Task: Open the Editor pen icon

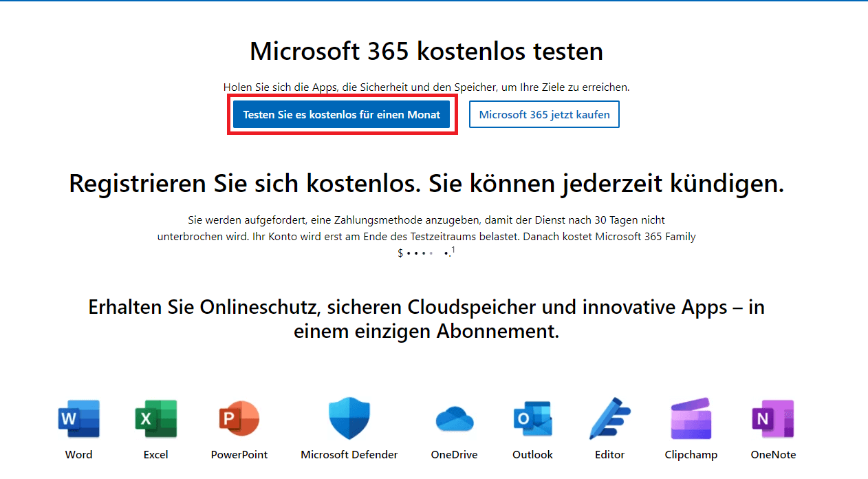Action: click(610, 418)
